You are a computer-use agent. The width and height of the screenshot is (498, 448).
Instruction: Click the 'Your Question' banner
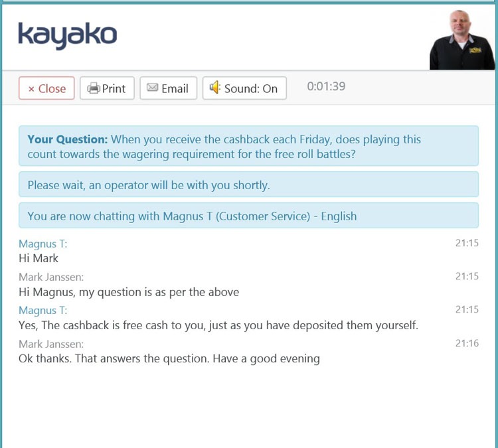249,146
